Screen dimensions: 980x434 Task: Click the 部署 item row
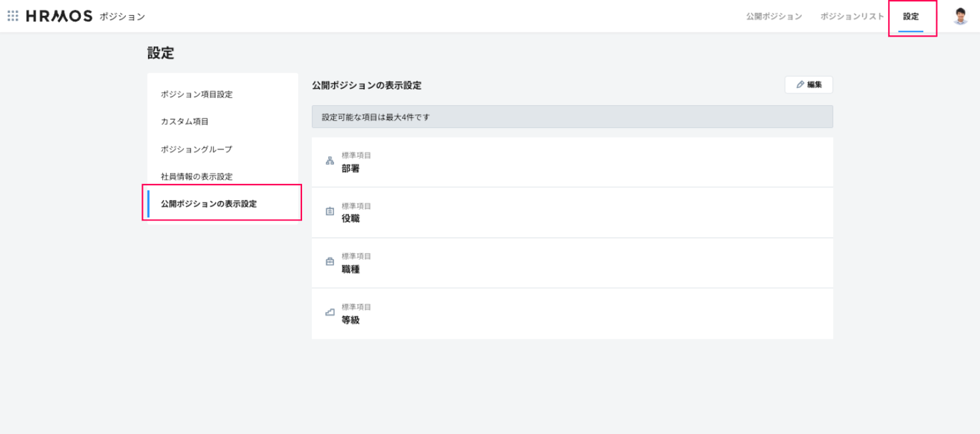(x=572, y=163)
